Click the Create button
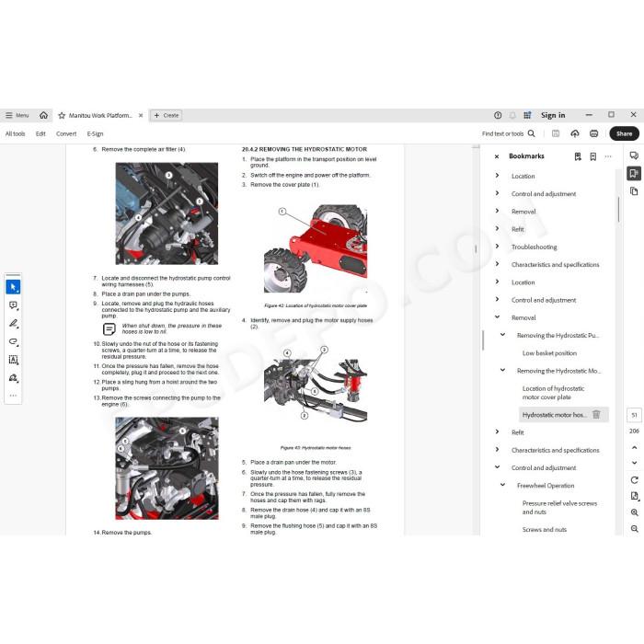 click(x=167, y=115)
